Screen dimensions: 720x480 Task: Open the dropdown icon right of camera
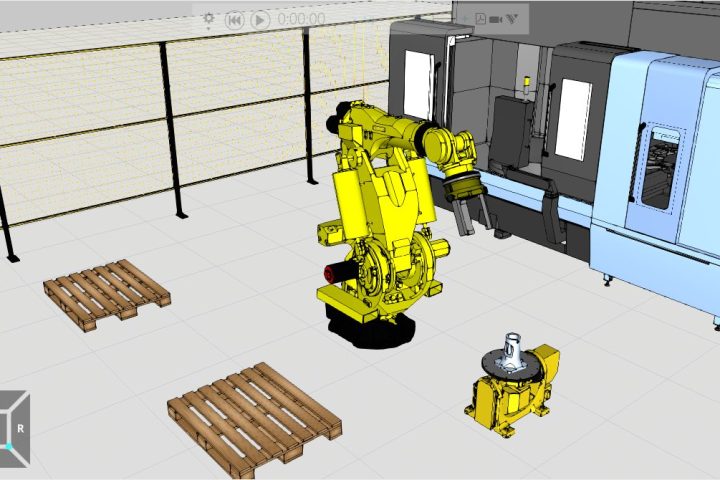coord(513,19)
